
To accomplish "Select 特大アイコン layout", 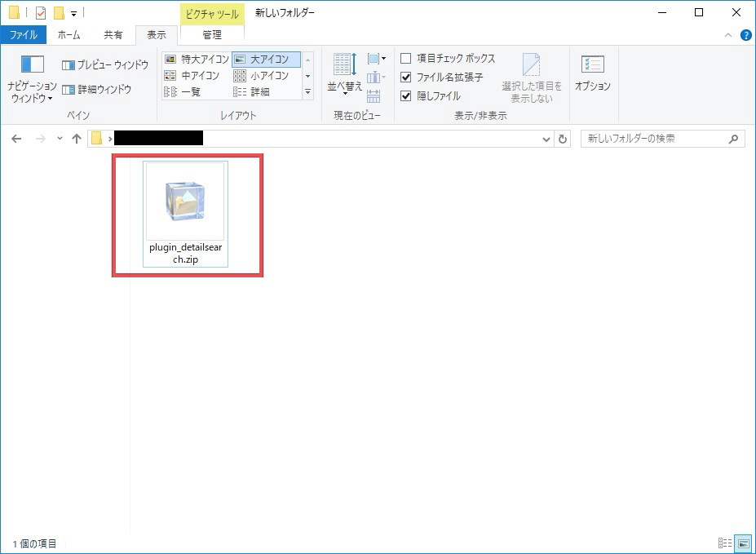I will 197,60.
